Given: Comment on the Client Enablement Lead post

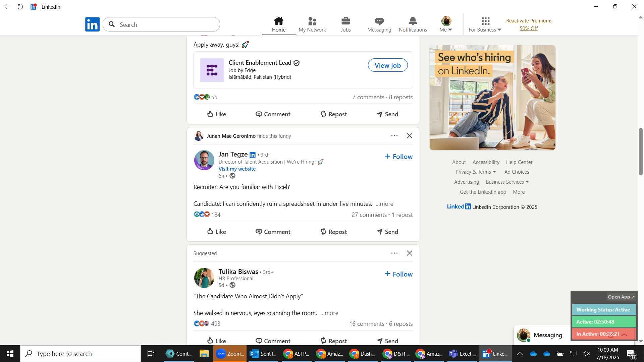Looking at the screenshot, I should (273, 114).
